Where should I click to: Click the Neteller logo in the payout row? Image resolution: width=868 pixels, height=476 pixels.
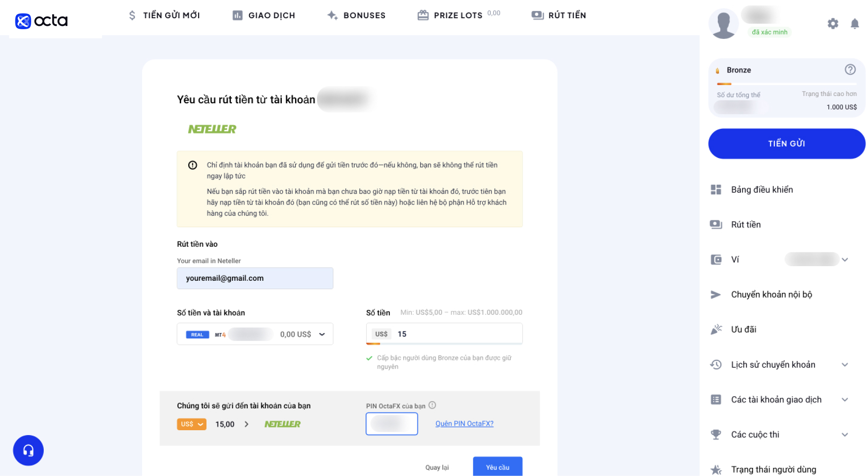[x=283, y=424]
